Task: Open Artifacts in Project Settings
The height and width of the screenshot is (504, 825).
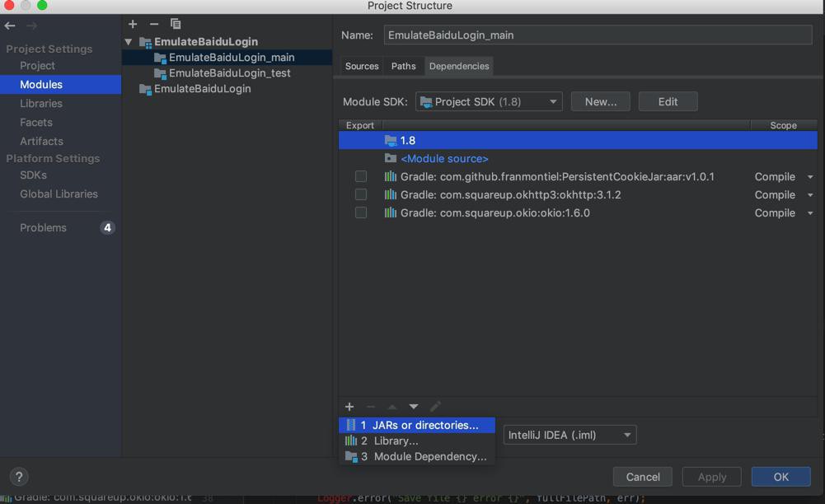Action: (x=41, y=142)
